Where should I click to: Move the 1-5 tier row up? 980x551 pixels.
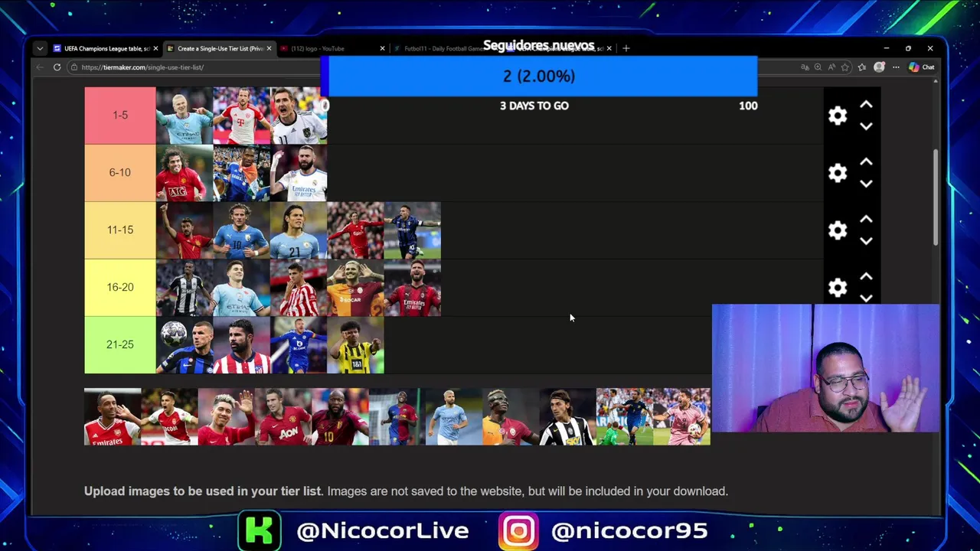pyautogui.click(x=866, y=105)
